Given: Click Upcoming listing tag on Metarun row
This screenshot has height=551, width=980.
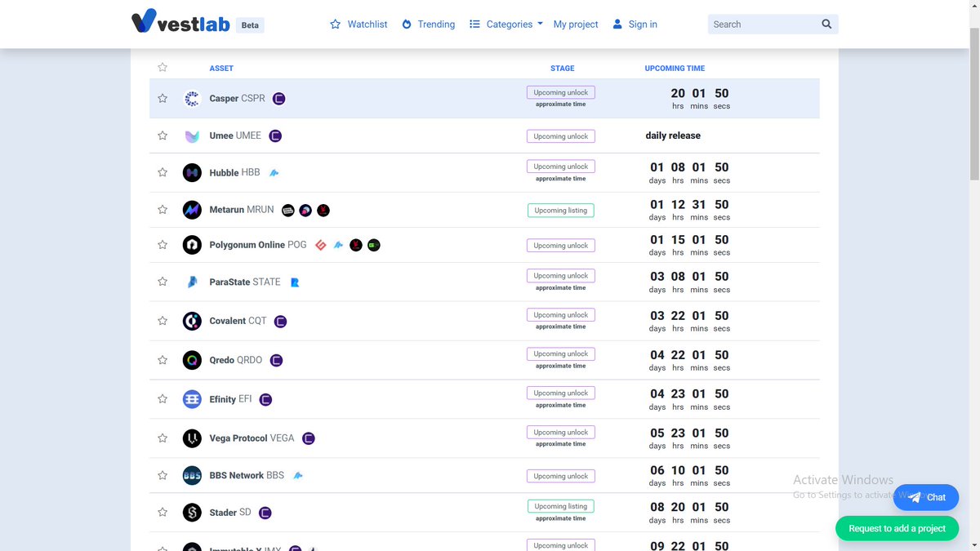Looking at the screenshot, I should [x=560, y=211].
